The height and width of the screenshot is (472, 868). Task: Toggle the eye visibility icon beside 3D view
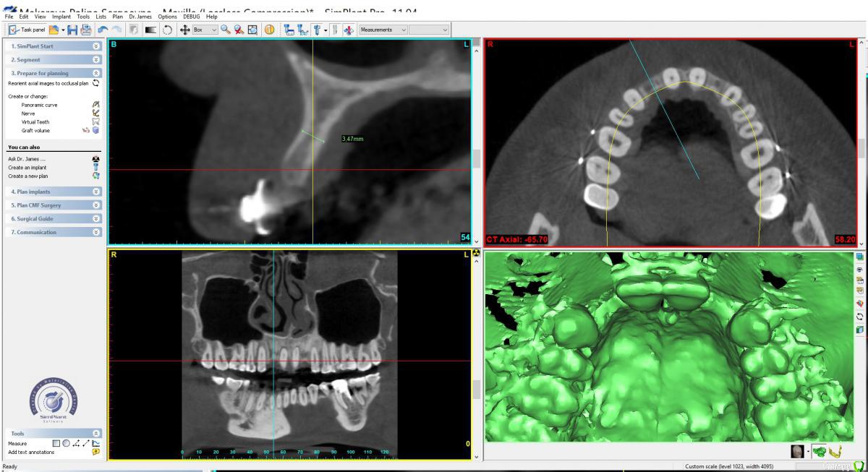[859, 268]
